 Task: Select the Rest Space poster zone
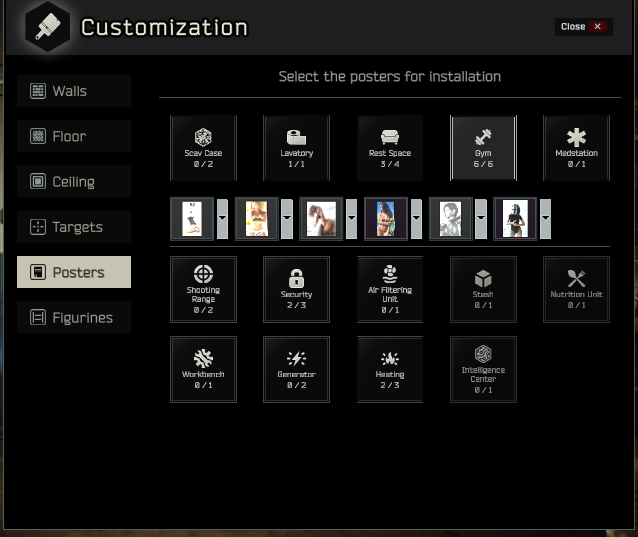[x=390, y=148]
